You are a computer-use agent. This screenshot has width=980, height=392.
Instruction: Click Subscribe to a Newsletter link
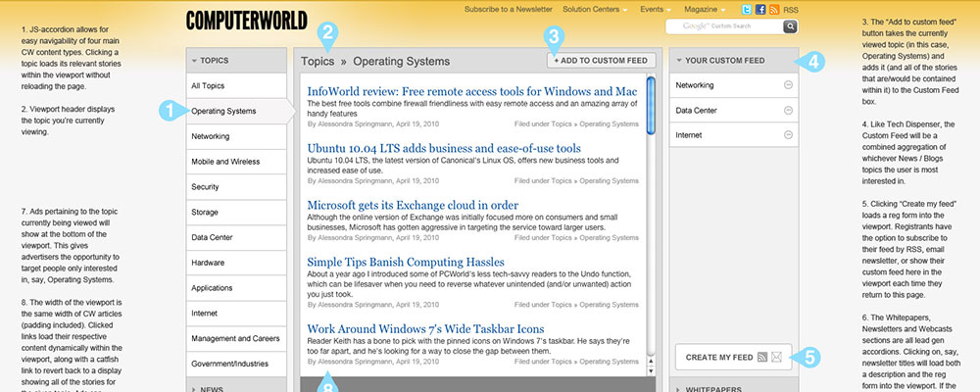508,10
